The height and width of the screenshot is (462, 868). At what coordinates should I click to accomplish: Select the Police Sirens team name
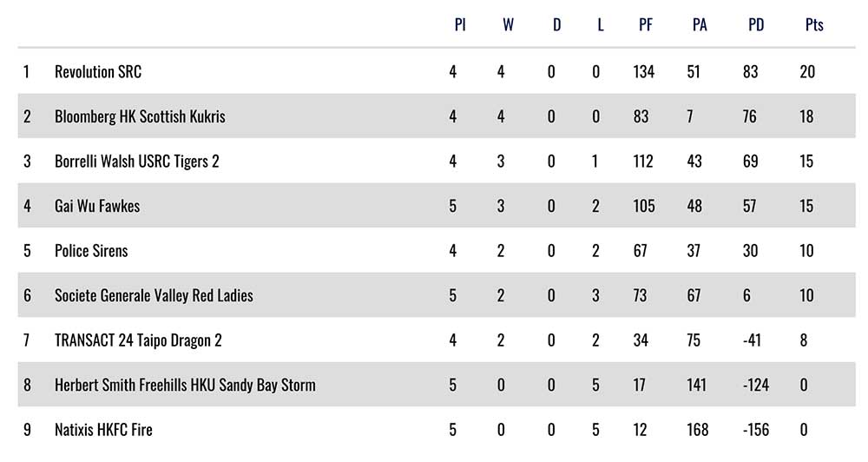tap(91, 251)
